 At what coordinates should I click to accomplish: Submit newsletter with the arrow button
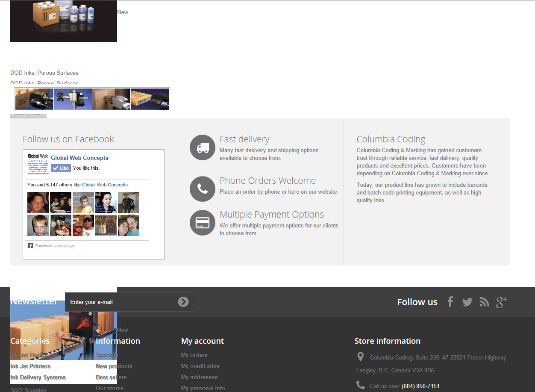click(183, 302)
